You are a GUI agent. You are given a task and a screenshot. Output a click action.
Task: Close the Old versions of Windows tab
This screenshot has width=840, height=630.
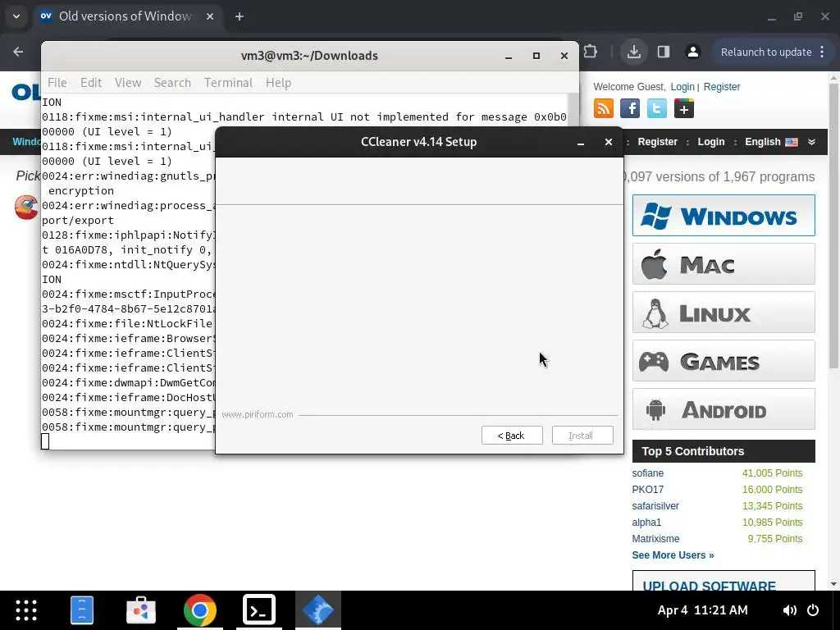[x=210, y=16]
